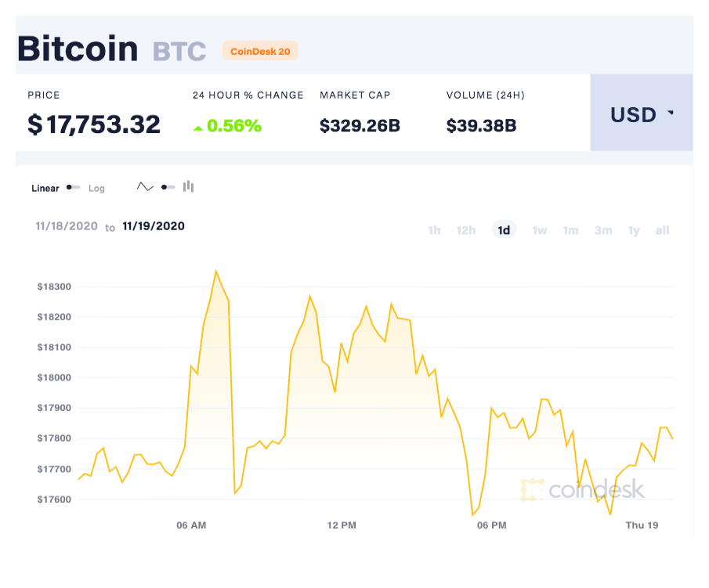Viewport: 709px width, 588px height.
Task: Select the candlestick bar chart icon
Action: click(x=189, y=186)
